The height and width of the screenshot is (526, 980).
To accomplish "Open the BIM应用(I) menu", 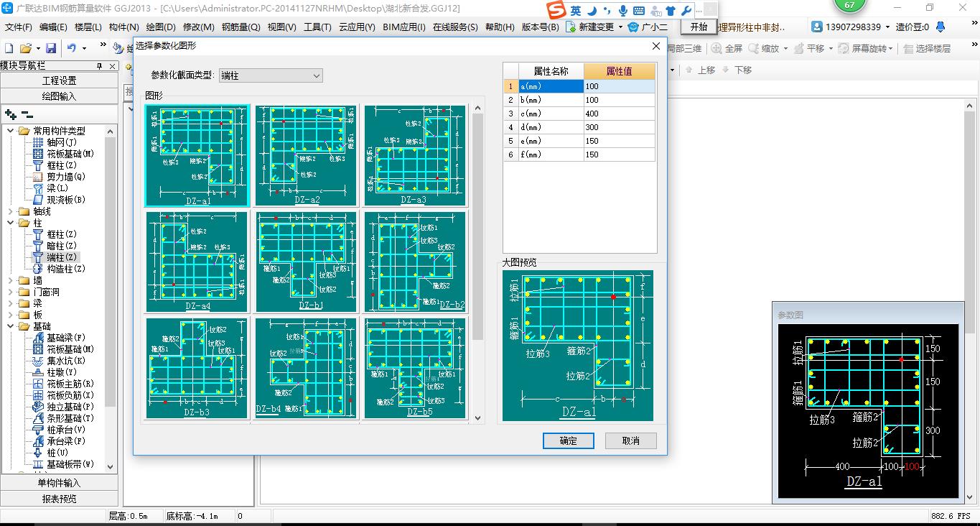I will click(403, 27).
